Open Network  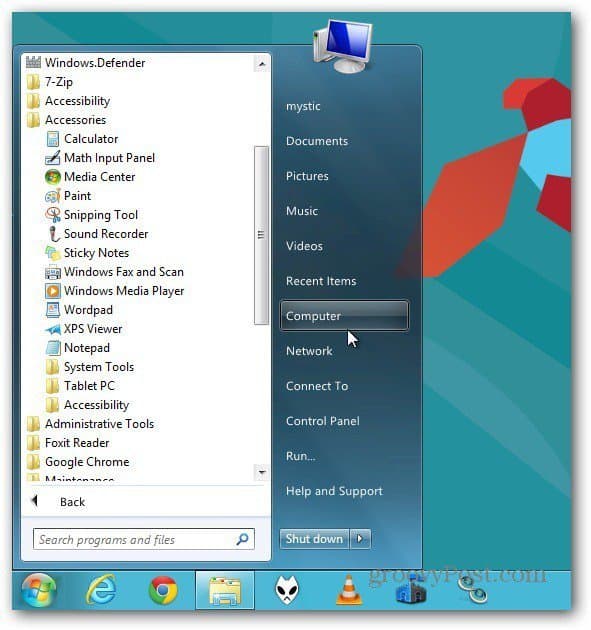[x=309, y=351]
